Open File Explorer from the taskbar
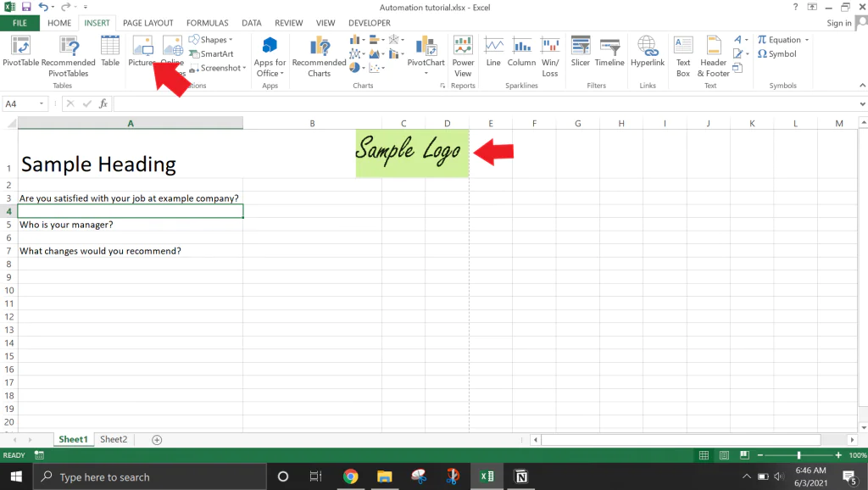 click(x=384, y=476)
